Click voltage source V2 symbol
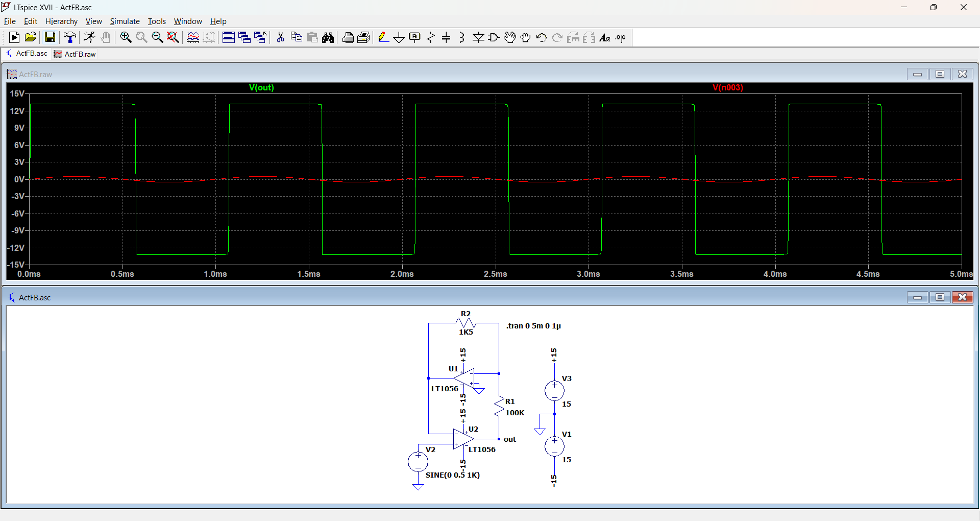 point(418,462)
